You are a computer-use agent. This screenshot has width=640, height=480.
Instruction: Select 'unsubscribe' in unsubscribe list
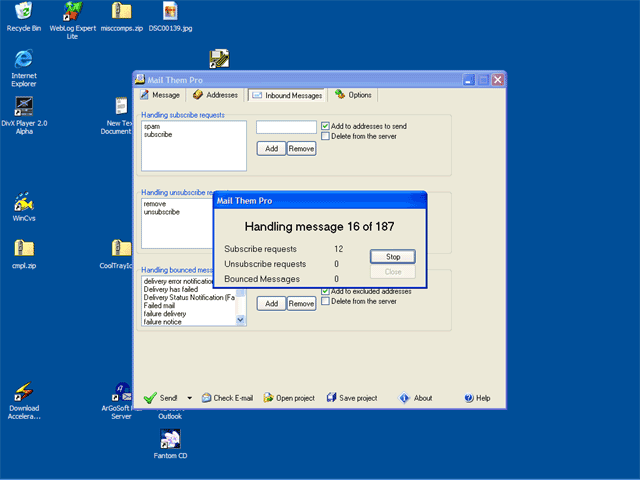coord(162,212)
